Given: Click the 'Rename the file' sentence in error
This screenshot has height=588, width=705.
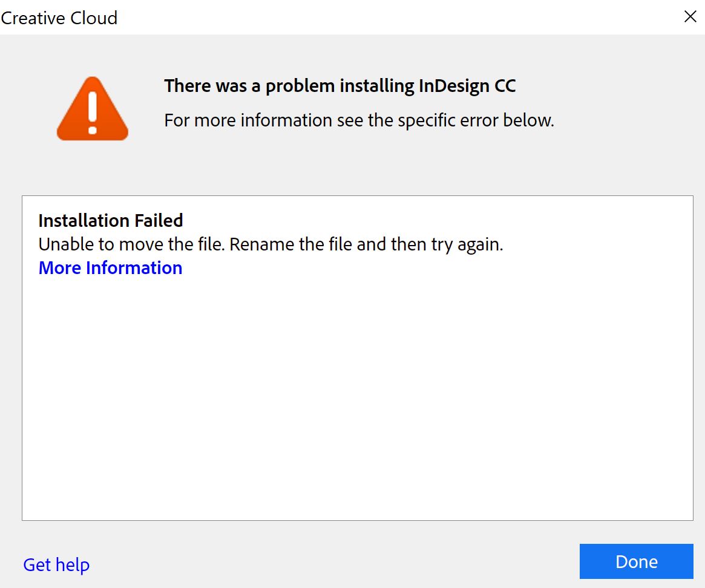Looking at the screenshot, I should [286, 245].
